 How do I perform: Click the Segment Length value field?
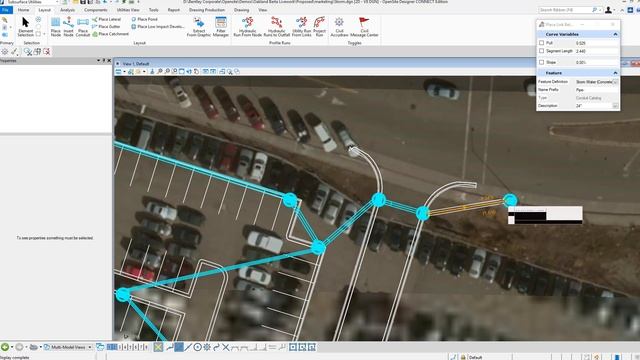tap(596, 51)
